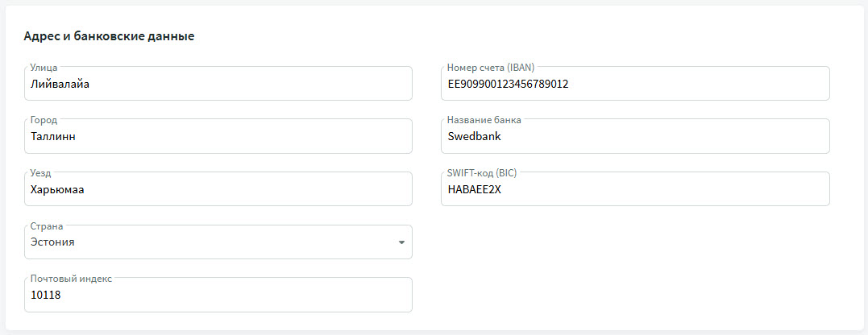Click the Почтовый индекс field showing 10118

[x=218, y=296]
